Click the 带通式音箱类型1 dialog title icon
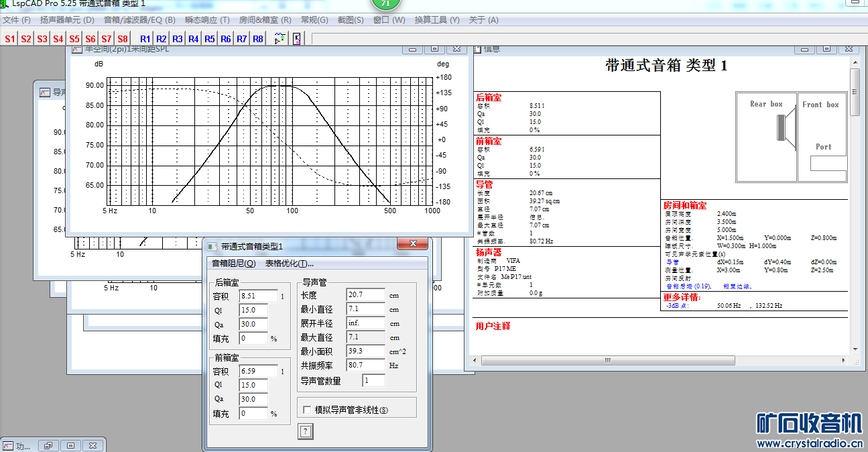Screen dimensions: 868x452 (212, 246)
